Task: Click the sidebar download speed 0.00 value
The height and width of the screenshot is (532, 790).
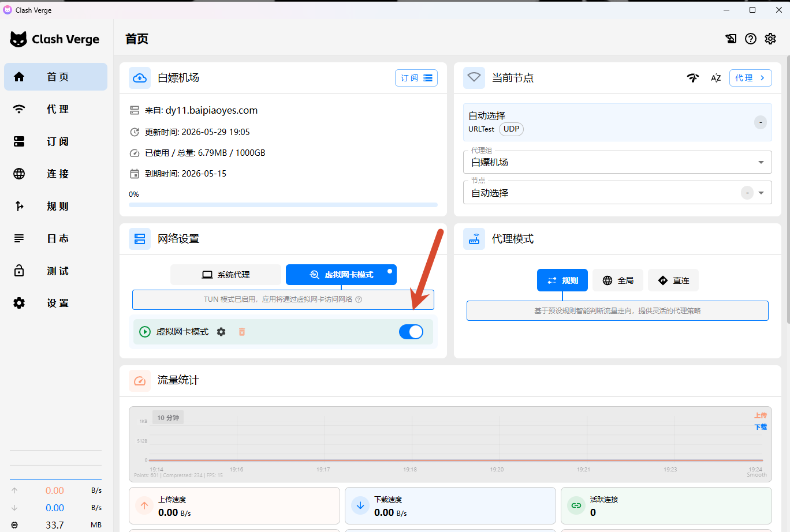Action: point(55,508)
